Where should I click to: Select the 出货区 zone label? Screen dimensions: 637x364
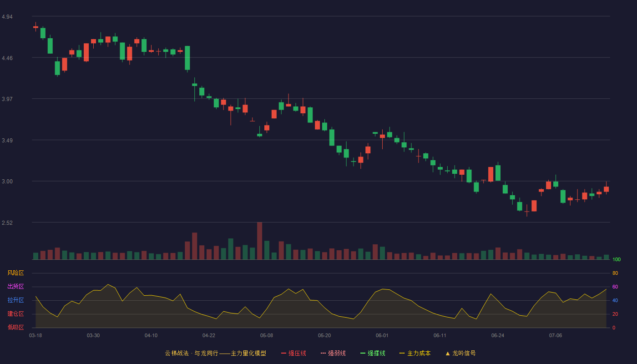point(15,287)
